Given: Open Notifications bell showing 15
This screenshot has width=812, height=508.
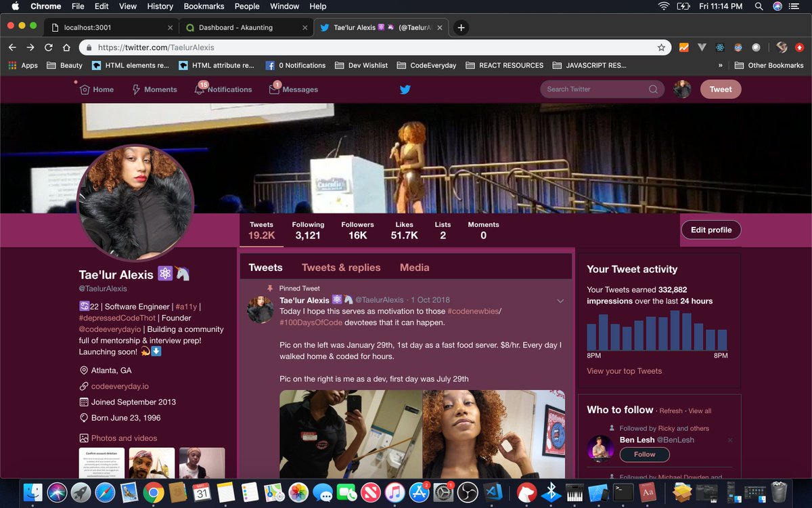Looking at the screenshot, I should pos(200,89).
